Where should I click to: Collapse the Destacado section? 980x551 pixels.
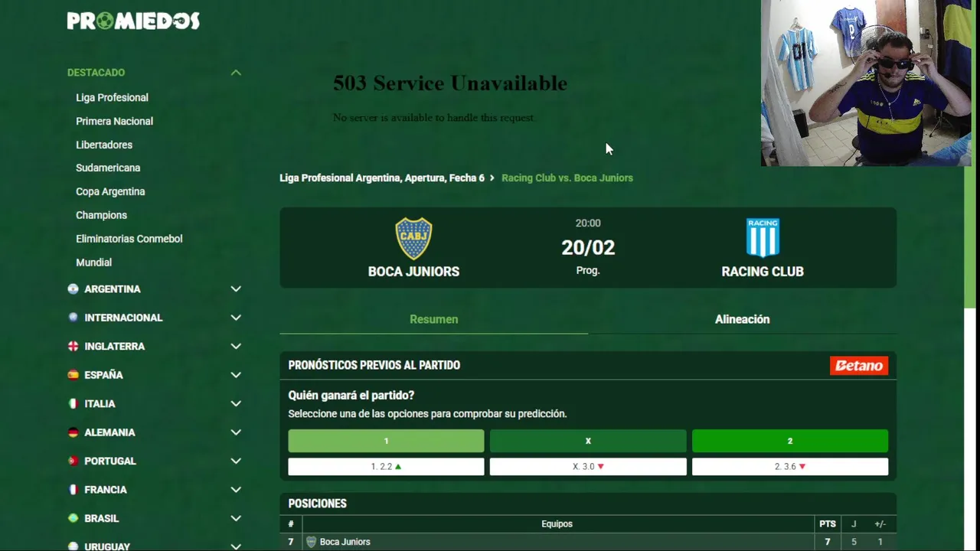236,73
